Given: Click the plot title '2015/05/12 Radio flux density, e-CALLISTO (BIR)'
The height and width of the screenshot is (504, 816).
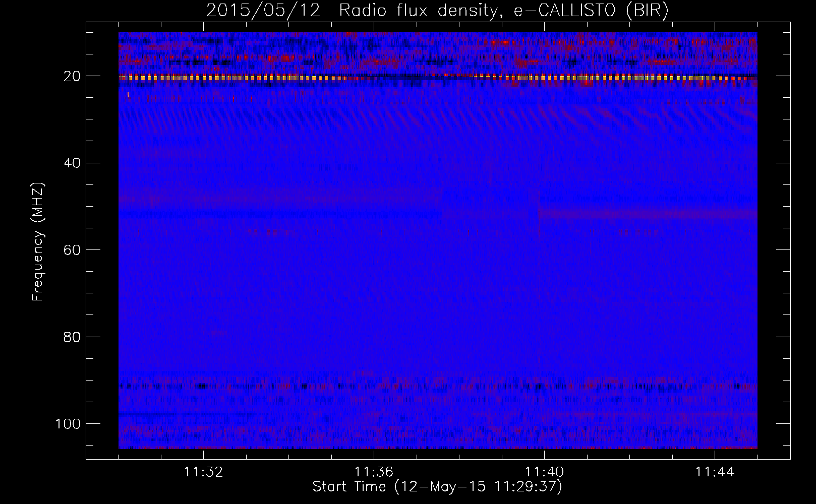Looking at the screenshot, I should pos(437,11).
